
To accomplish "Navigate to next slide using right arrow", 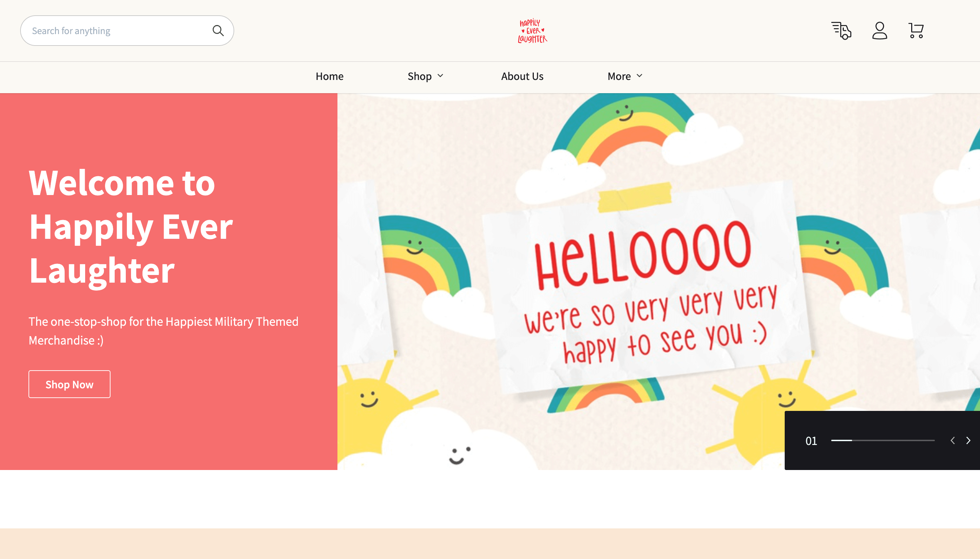I will (x=968, y=440).
